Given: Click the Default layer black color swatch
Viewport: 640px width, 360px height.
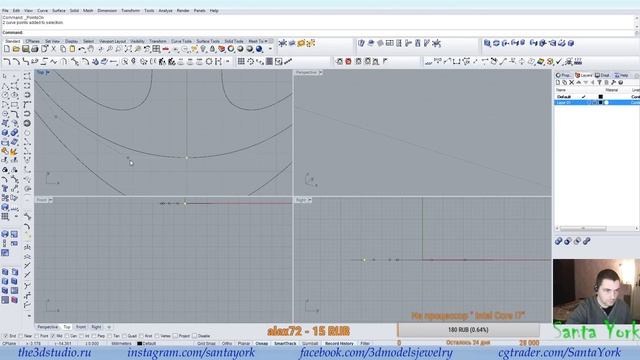Looking at the screenshot, I should [x=600, y=97].
